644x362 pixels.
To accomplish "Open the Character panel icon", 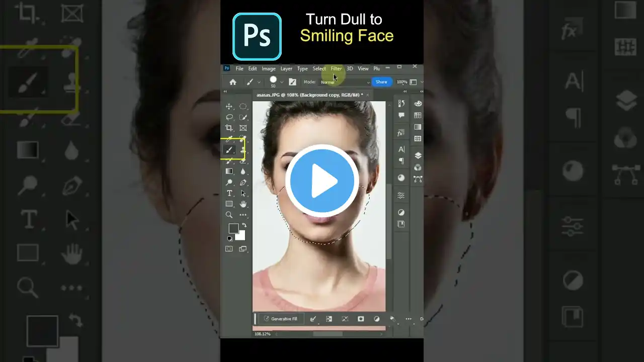I will pyautogui.click(x=401, y=149).
